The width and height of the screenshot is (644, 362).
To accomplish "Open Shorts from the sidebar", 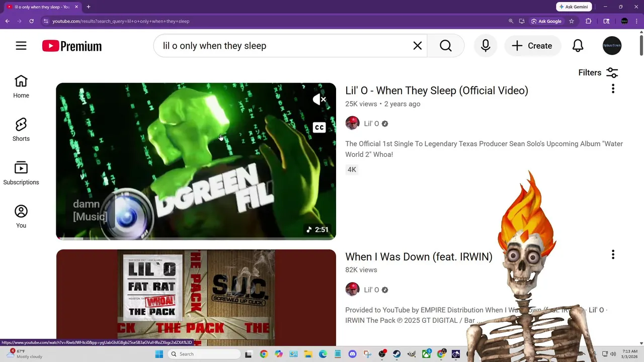I will tap(21, 130).
